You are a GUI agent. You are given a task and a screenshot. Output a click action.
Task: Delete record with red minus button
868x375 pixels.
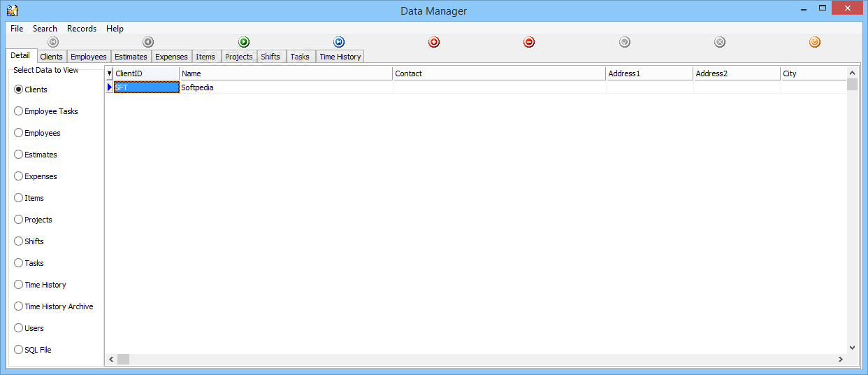(x=529, y=42)
